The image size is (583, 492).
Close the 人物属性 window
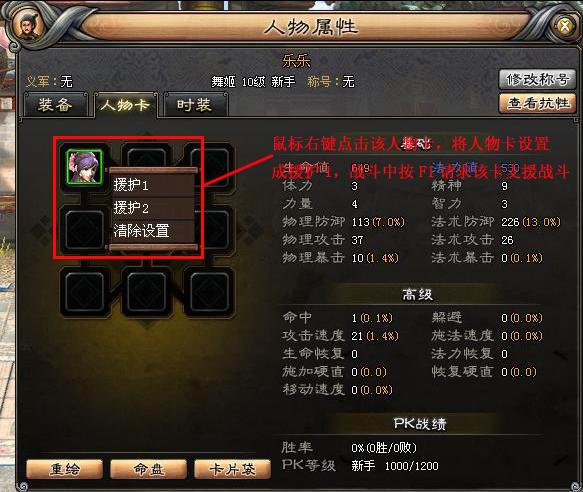[564, 26]
